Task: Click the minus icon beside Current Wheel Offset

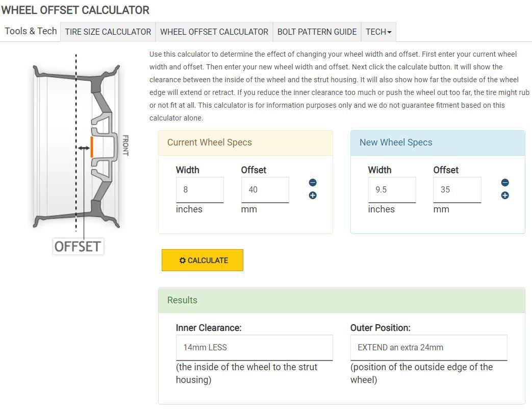Action: (312, 182)
